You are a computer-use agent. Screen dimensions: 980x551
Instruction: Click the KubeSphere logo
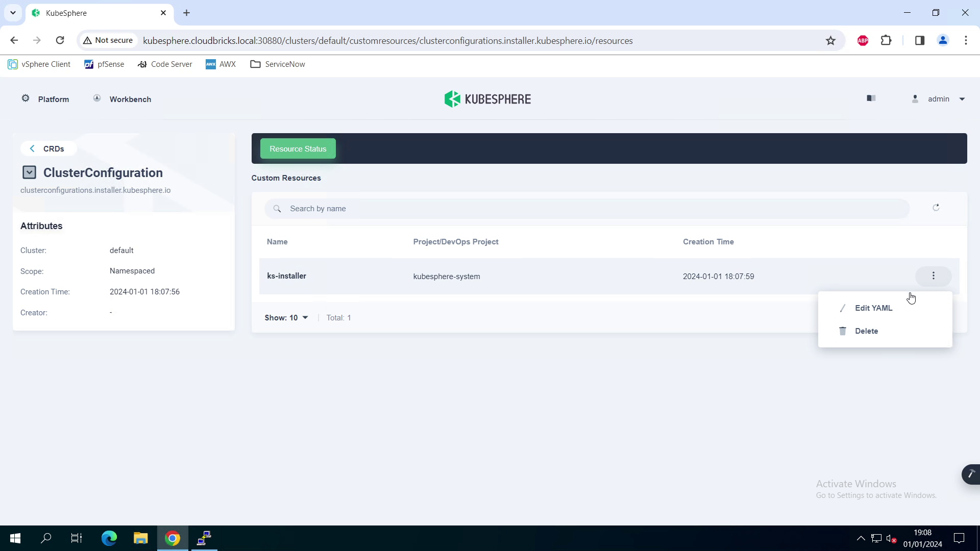click(487, 99)
